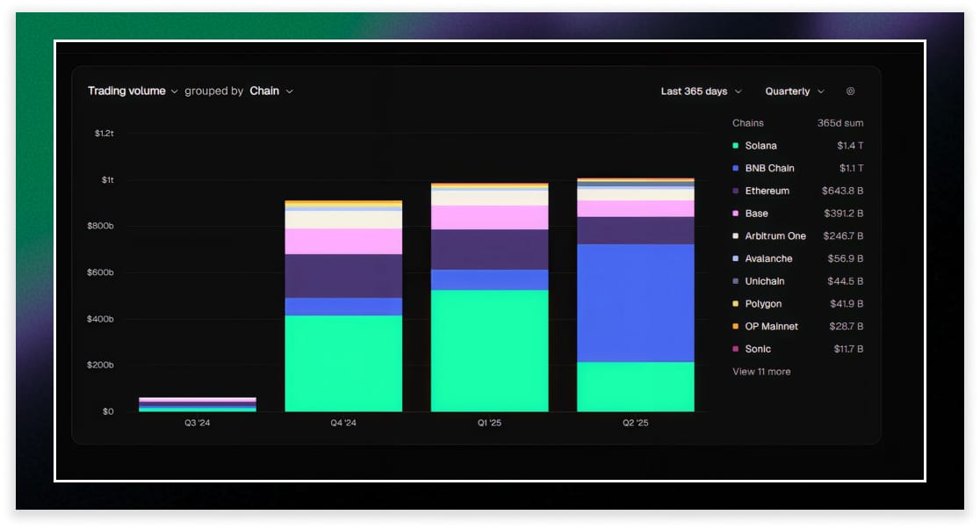Toggle the Solana series in the legend

[759, 145]
